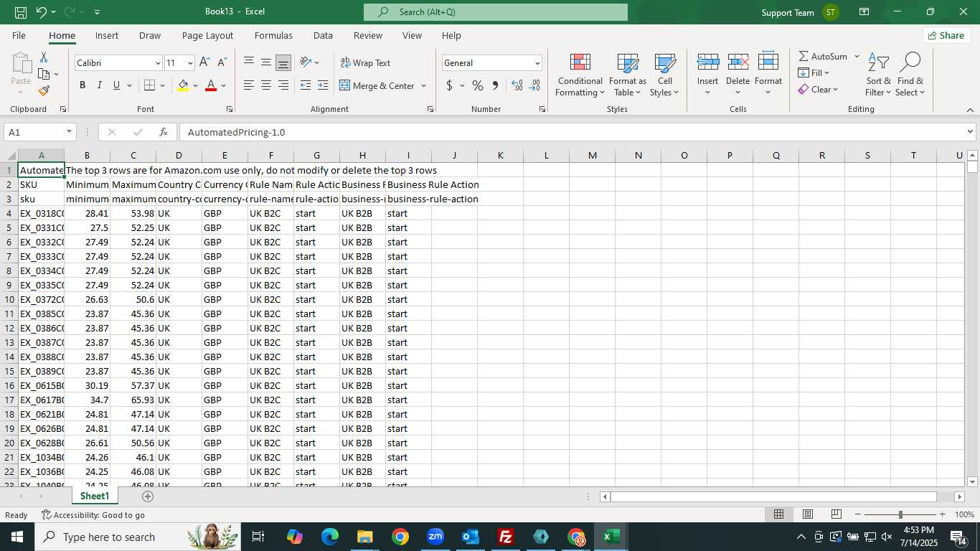980x551 pixels.
Task: Apply Borders icon
Action: click(149, 85)
